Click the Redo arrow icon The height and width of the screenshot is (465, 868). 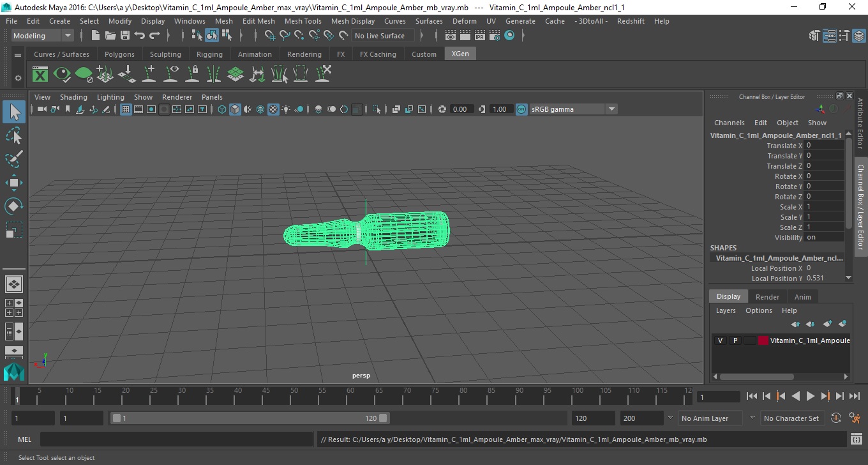(154, 36)
